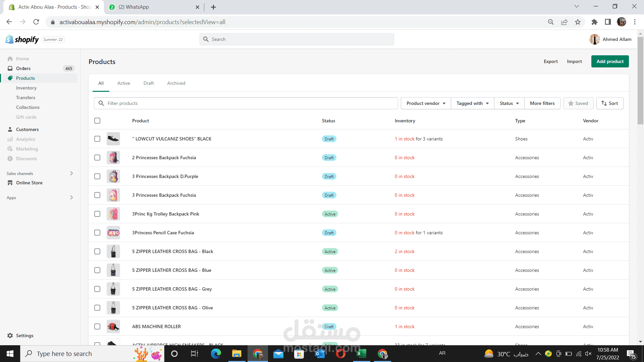Viewport: 644px width, 362px height.
Task: Toggle checkbox for 2 Princesses Backpack Fuchsia
Action: pos(97,157)
